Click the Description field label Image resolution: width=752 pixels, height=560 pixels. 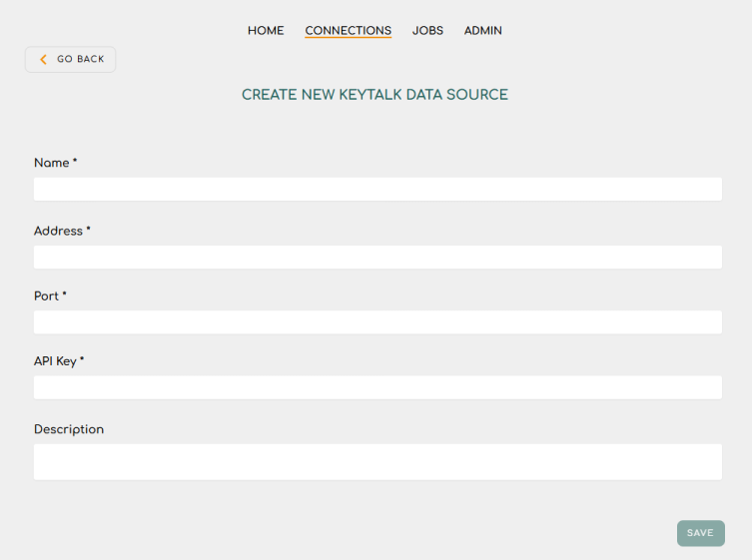pyautogui.click(x=69, y=429)
